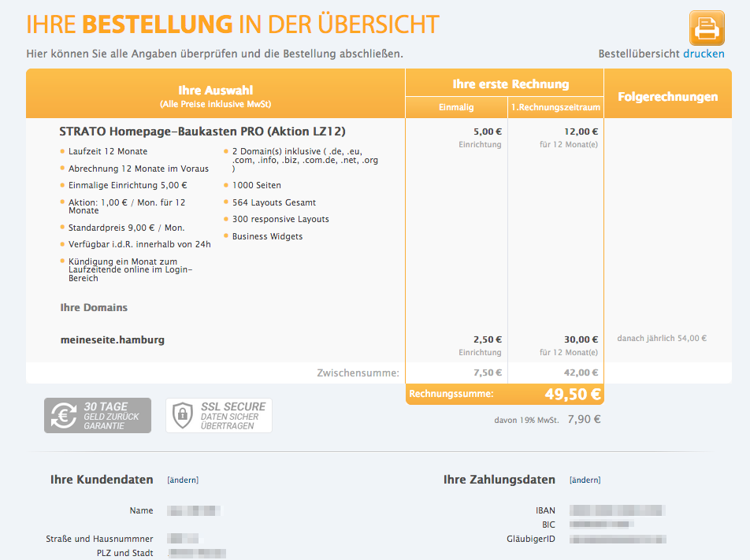The width and height of the screenshot is (750, 560).
Task: Select the 'Ihre erste Rechnung' header
Action: [x=511, y=83]
